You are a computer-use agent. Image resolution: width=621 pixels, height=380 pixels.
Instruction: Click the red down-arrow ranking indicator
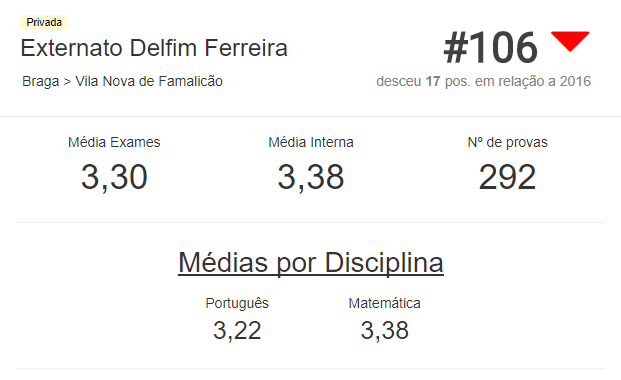tap(570, 41)
